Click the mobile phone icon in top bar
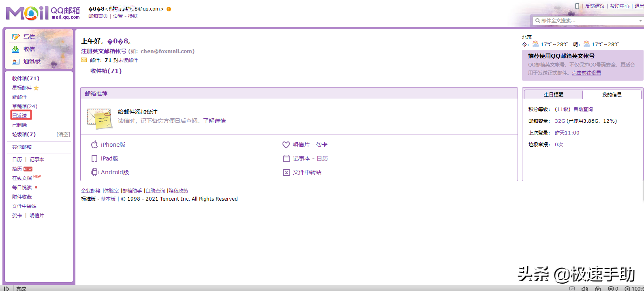Screen dimensions: 644x291 (x=577, y=6)
